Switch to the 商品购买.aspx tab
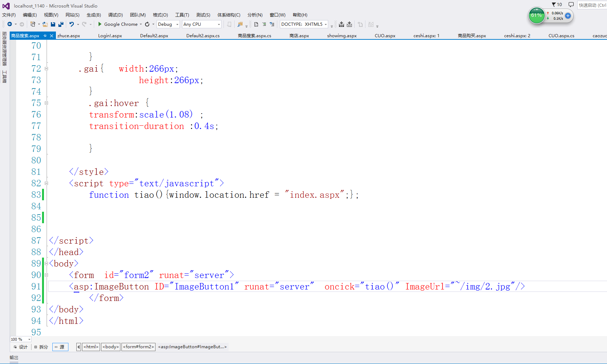Image resolution: width=607 pixels, height=364 pixels. (x=472, y=36)
